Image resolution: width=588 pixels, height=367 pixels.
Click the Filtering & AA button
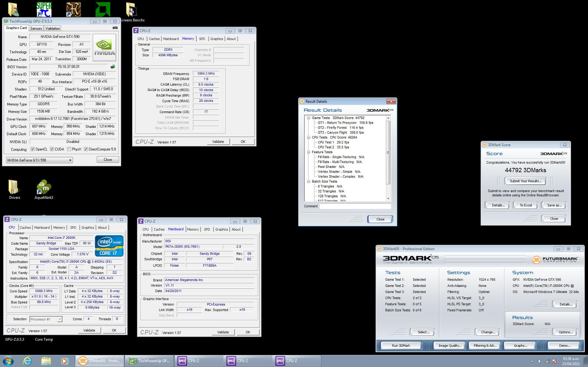pyautogui.click(x=485, y=346)
